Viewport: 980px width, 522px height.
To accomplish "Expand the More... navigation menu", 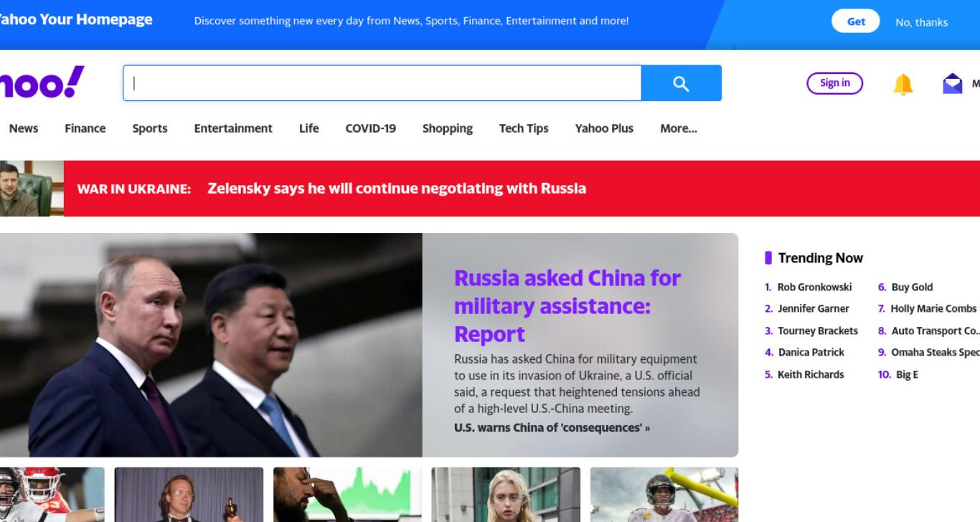I will (679, 128).
